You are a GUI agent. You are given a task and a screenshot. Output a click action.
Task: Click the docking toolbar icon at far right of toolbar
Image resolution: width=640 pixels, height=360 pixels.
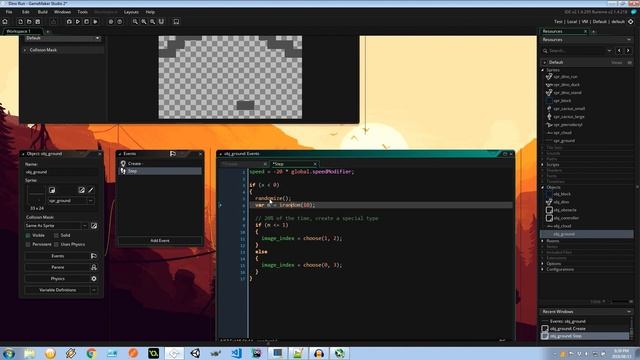point(176,22)
